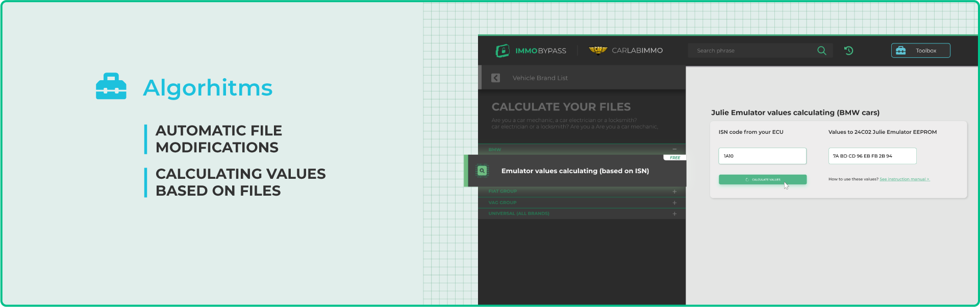Screen dimensions: 980x307
Task: Open the See instruction manual link
Action: [904, 179]
